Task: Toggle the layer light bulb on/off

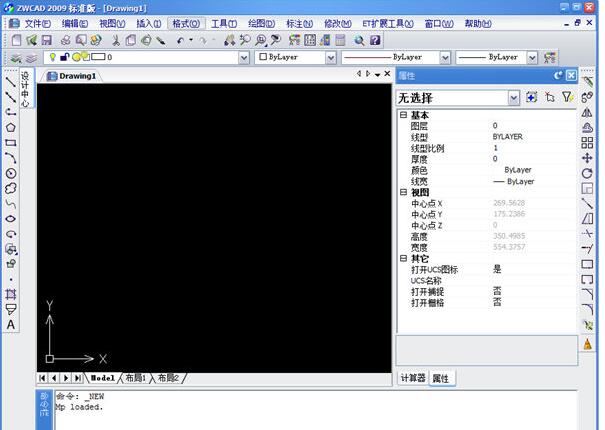Action: 52,58
